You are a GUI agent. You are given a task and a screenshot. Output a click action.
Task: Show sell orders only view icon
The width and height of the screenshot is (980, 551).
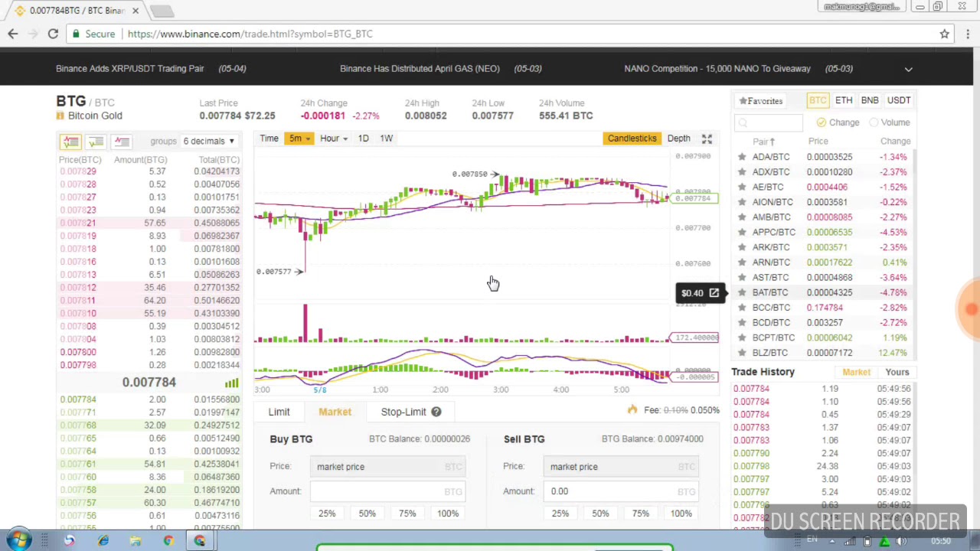click(x=121, y=141)
